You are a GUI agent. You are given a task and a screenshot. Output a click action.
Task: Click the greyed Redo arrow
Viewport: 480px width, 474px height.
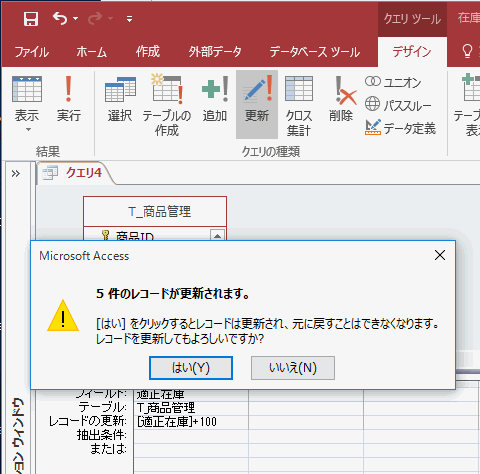click(95, 19)
